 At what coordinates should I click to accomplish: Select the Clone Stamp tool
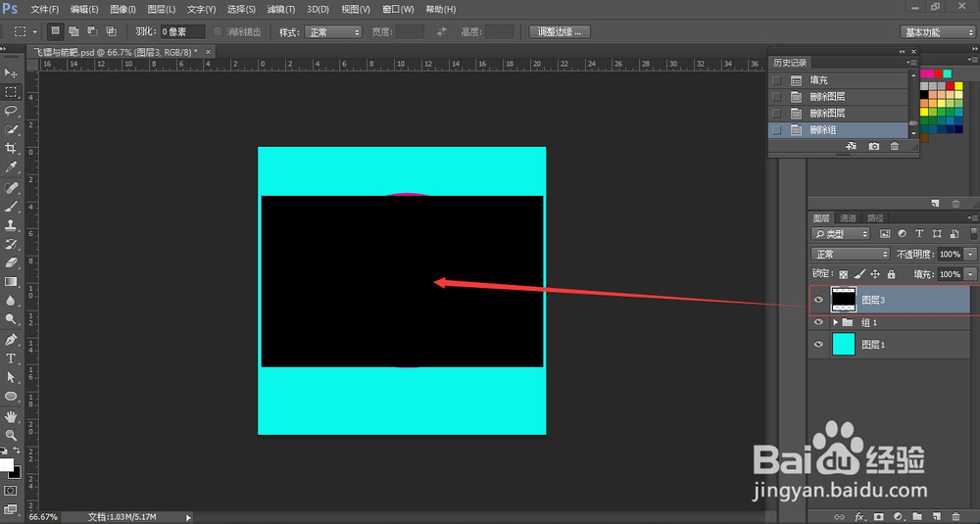coord(11,225)
